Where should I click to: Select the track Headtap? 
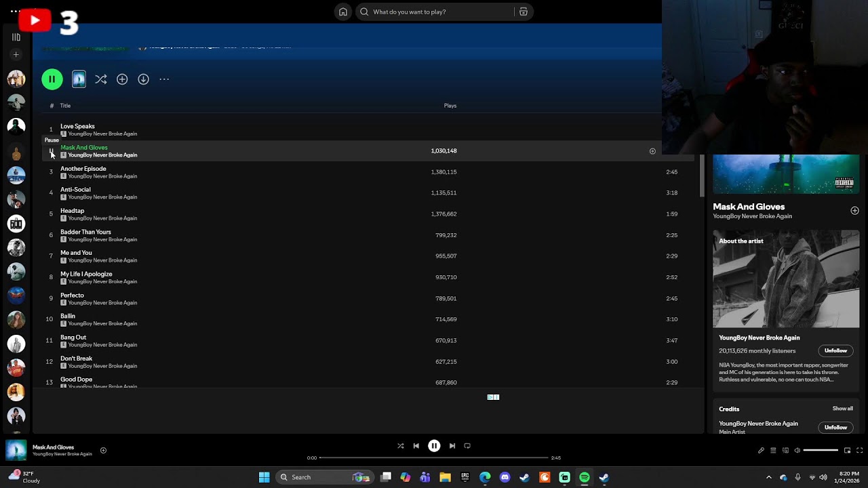point(73,211)
